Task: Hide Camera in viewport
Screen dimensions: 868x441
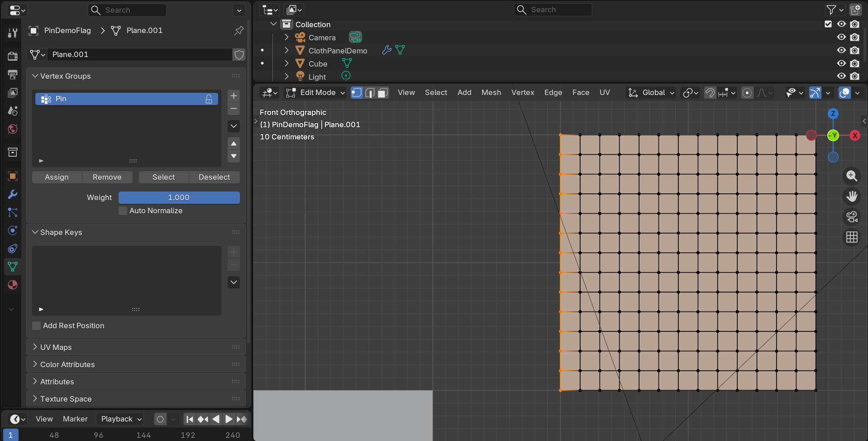Action: pos(841,37)
